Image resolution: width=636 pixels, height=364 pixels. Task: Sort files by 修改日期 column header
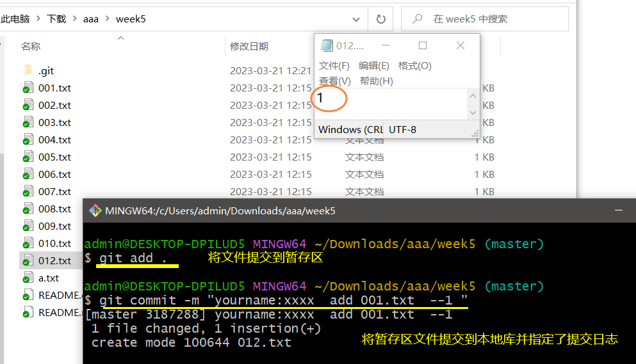[249, 46]
